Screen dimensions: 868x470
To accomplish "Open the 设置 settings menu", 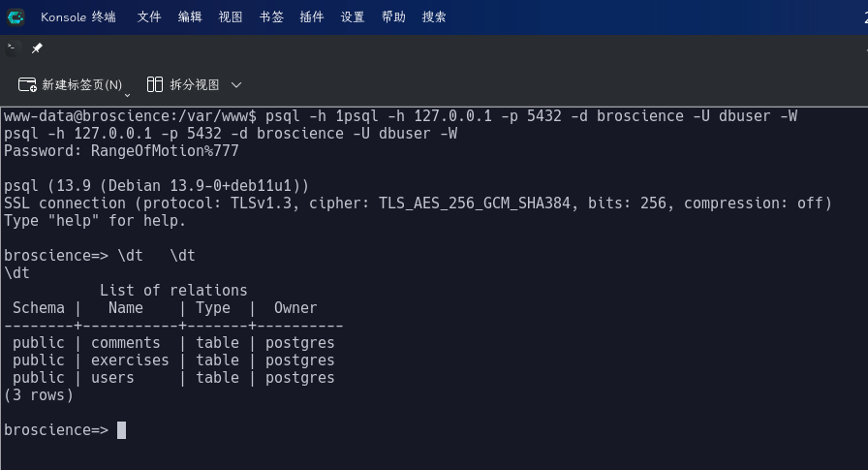I will pyautogui.click(x=353, y=17).
